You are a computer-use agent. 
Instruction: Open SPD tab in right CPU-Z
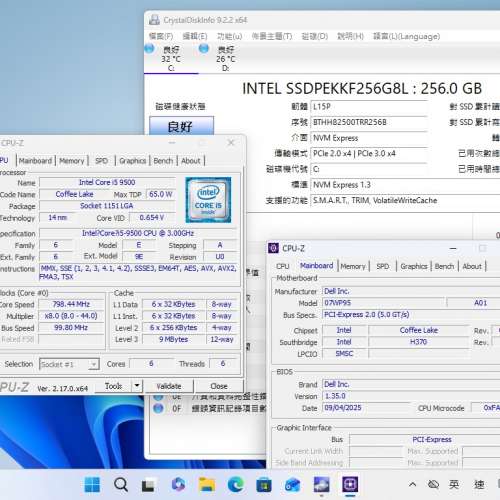(x=383, y=266)
